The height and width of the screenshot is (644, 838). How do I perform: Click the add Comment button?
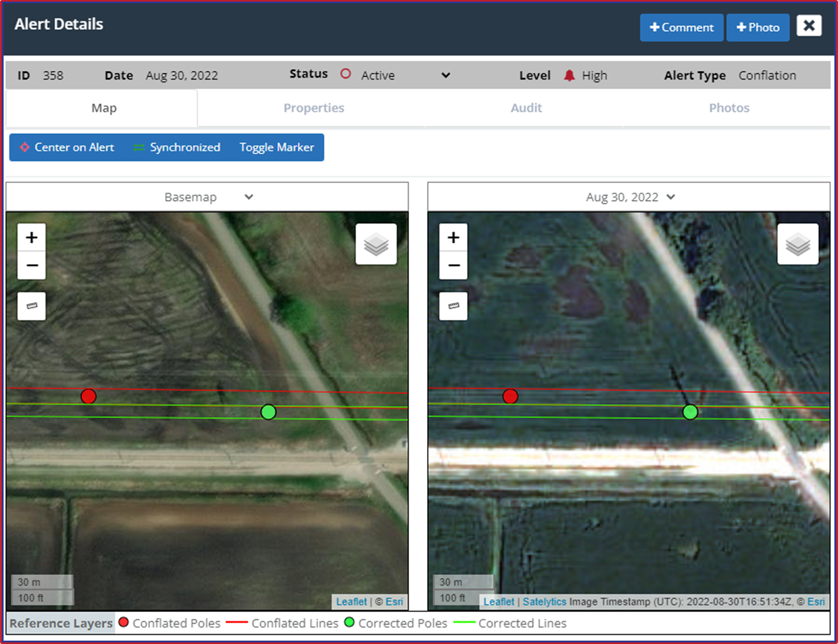point(681,27)
